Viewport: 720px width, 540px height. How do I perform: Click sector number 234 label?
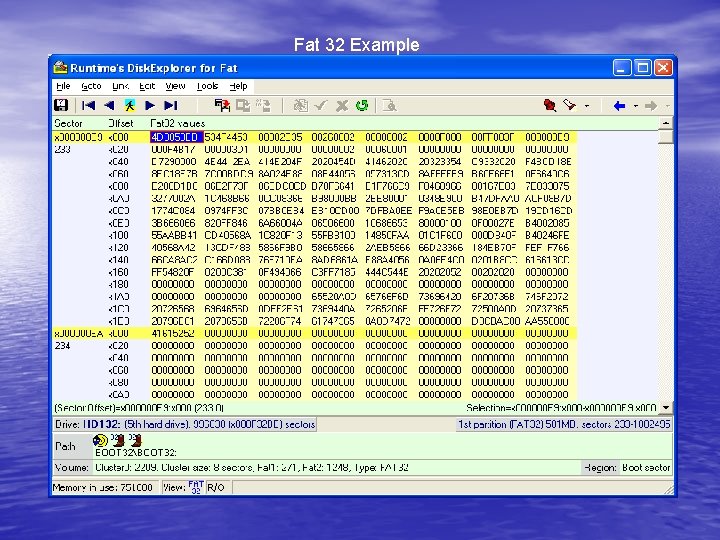62,345
